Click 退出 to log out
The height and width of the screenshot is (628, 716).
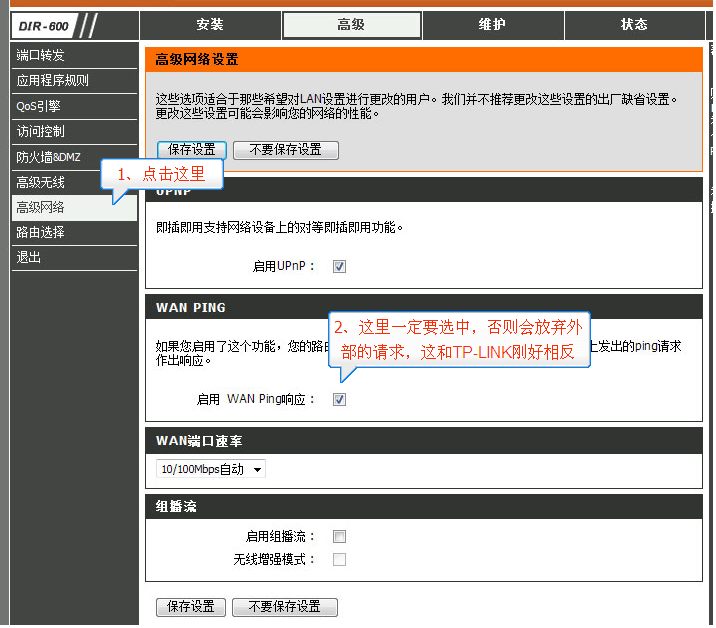(29, 258)
